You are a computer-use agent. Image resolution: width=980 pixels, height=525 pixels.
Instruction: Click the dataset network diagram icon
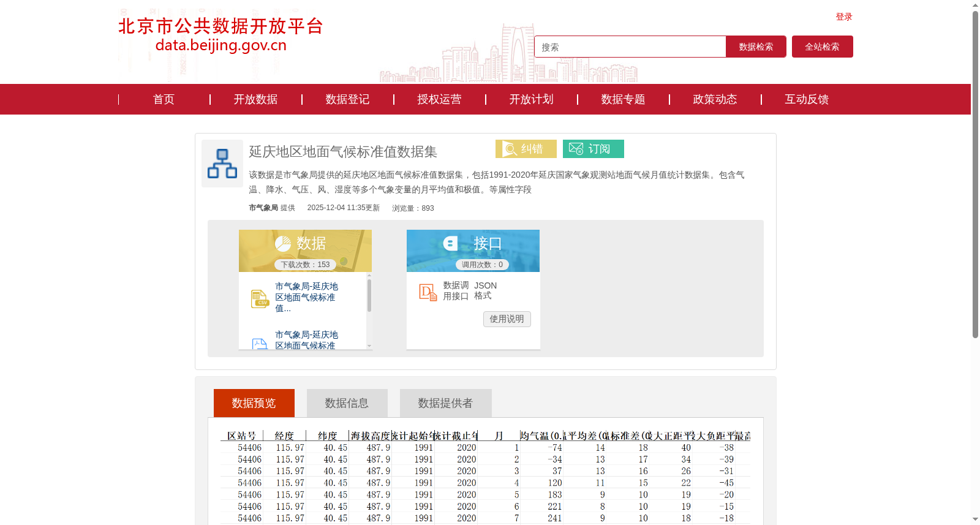[x=222, y=164]
